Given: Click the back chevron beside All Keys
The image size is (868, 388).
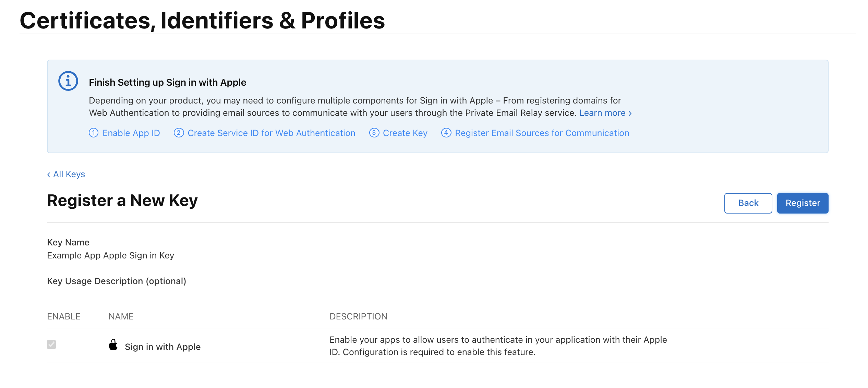Looking at the screenshot, I should tap(49, 174).
